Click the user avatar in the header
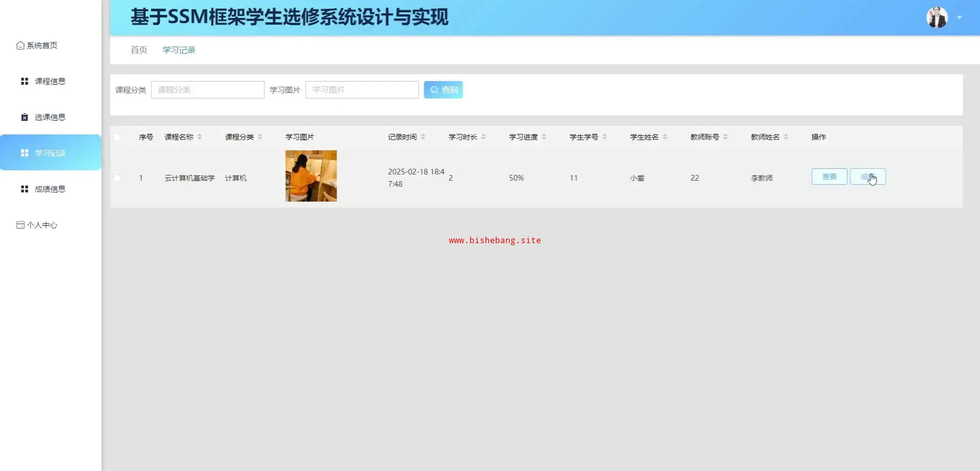The height and width of the screenshot is (471, 980). point(937,17)
